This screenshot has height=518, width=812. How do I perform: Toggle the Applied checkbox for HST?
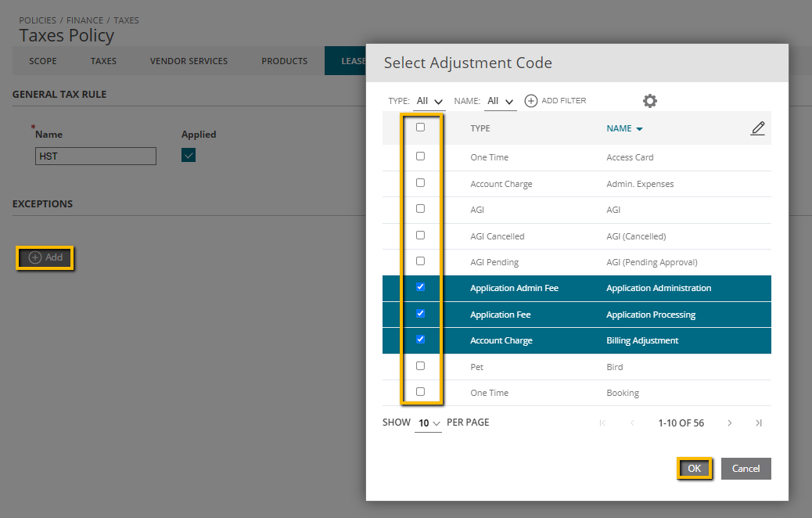pyautogui.click(x=189, y=155)
